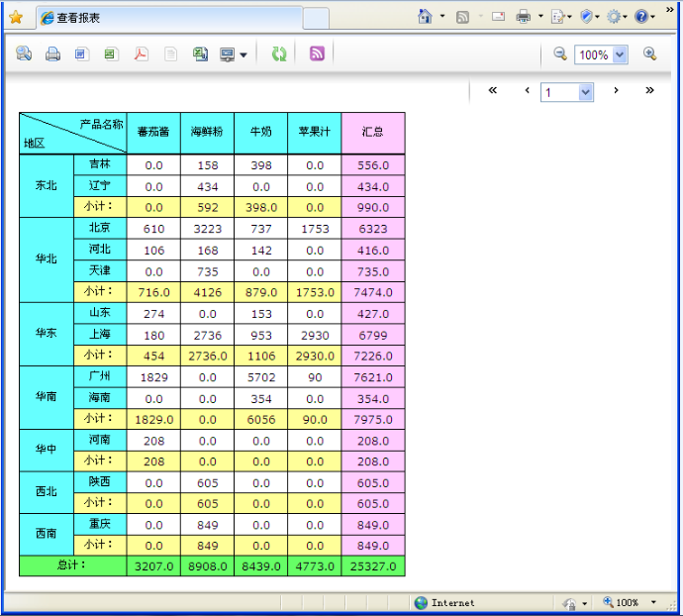The height and width of the screenshot is (616, 683).
Task: Click paged Excel export icon
Action: [200, 54]
